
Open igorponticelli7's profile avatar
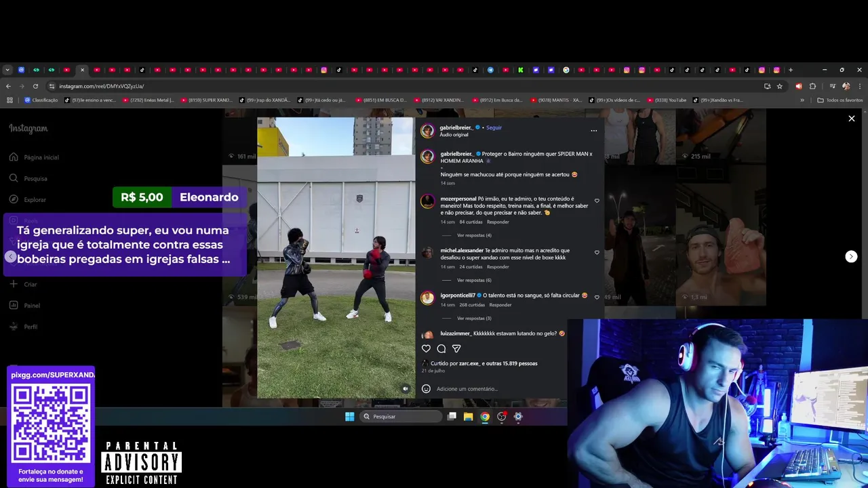click(x=427, y=298)
